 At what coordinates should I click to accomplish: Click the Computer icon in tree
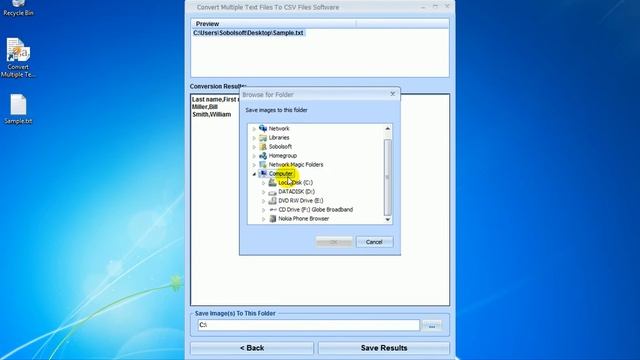(263, 173)
